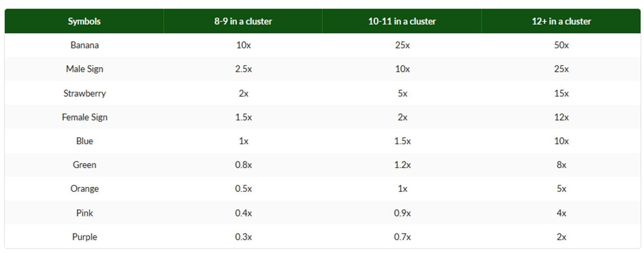Click the Symbols column header
The width and height of the screenshot is (644, 253).
[x=84, y=21]
